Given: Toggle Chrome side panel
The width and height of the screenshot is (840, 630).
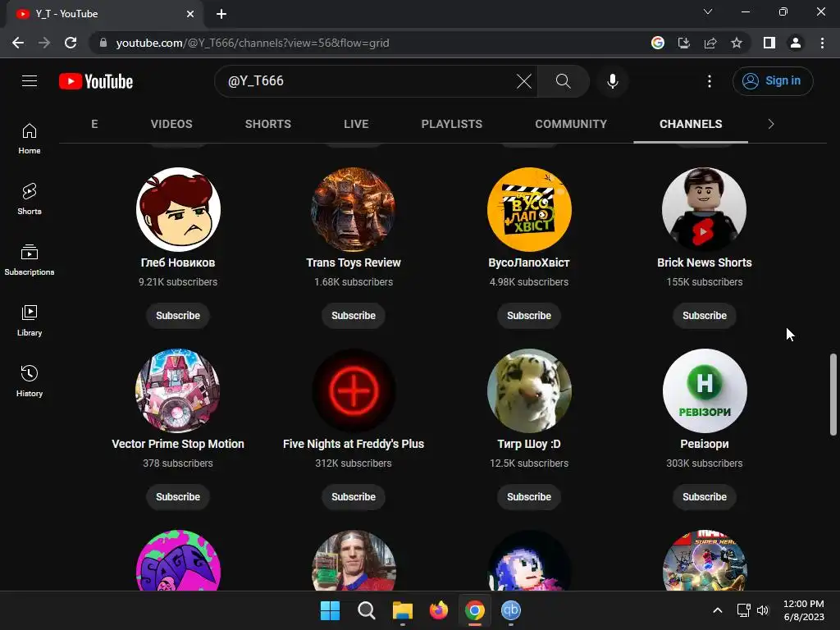Looking at the screenshot, I should pyautogui.click(x=769, y=43).
